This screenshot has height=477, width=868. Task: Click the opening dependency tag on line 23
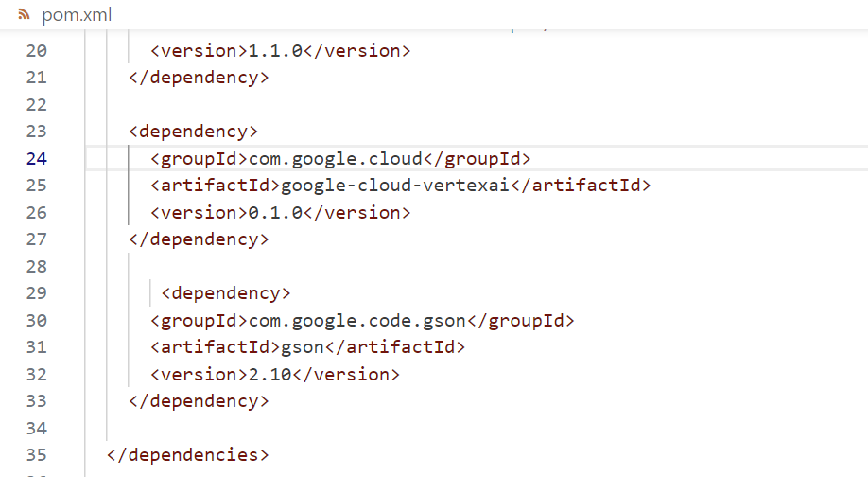[193, 132]
